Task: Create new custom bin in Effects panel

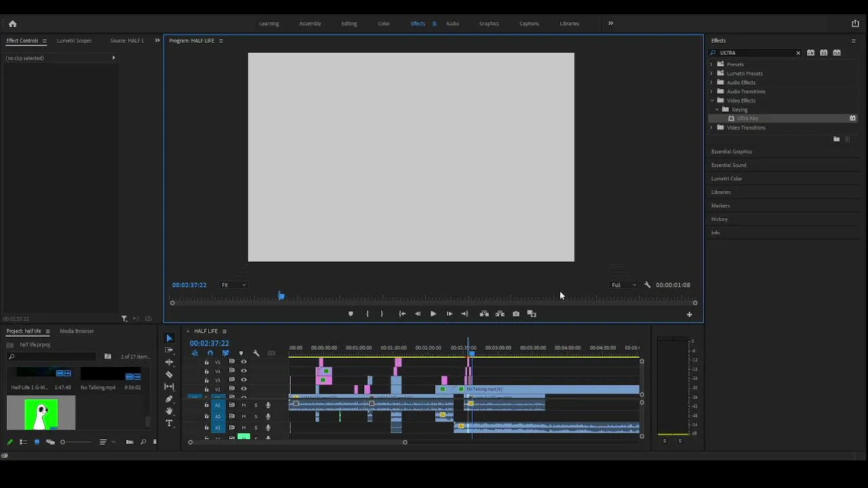Action: pos(836,139)
